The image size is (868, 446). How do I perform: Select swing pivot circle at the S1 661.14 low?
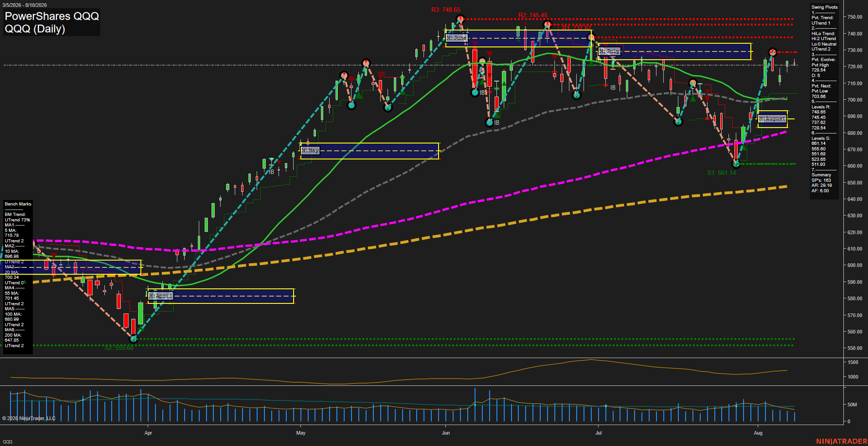pyautogui.click(x=736, y=164)
